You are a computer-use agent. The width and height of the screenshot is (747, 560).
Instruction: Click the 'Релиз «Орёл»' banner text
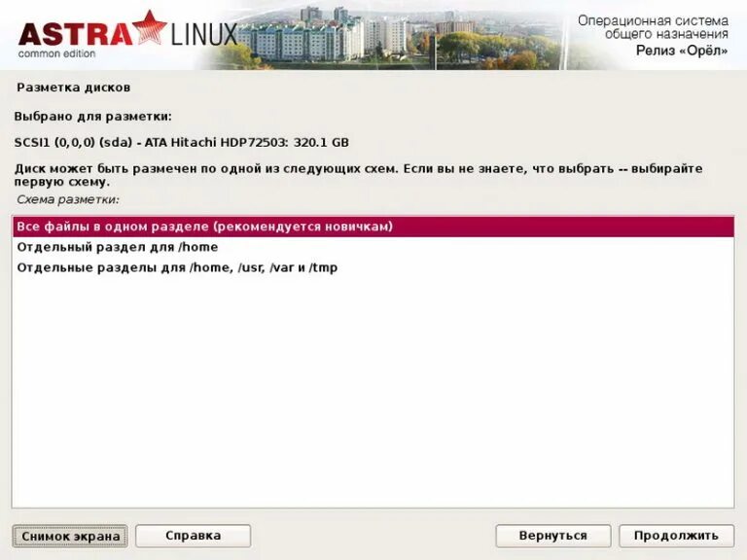tap(682, 51)
